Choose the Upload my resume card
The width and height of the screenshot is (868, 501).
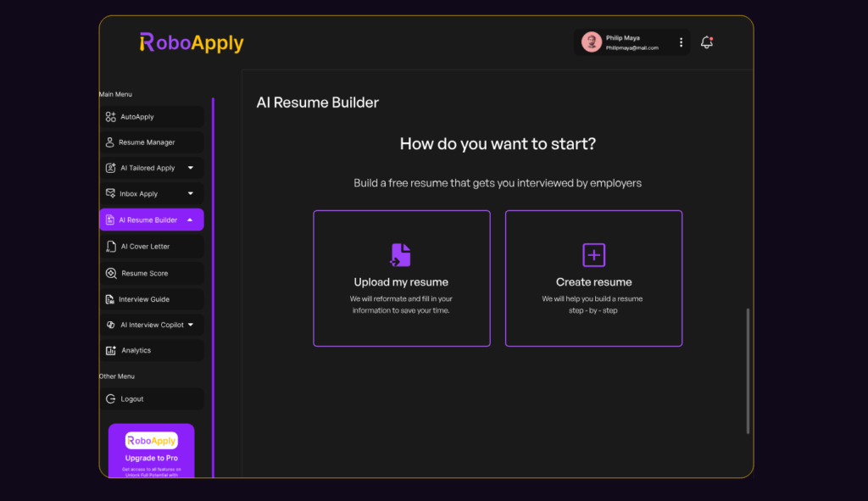point(401,278)
